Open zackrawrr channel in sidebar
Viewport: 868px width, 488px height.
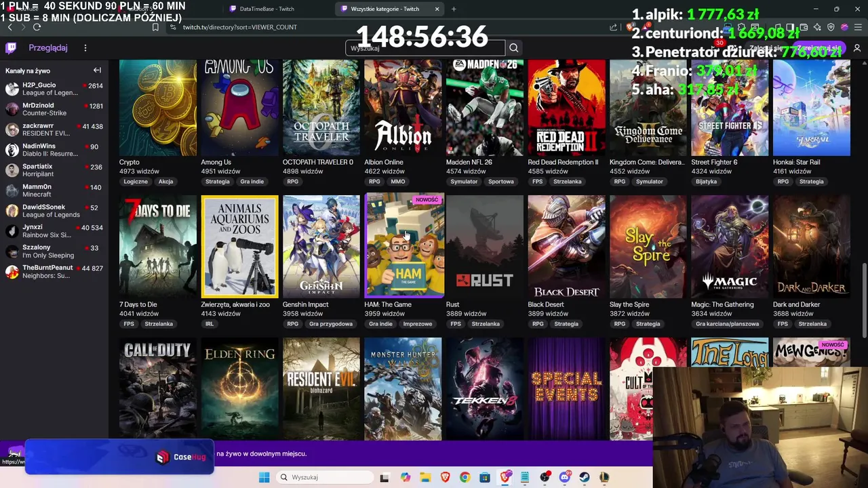click(x=54, y=129)
